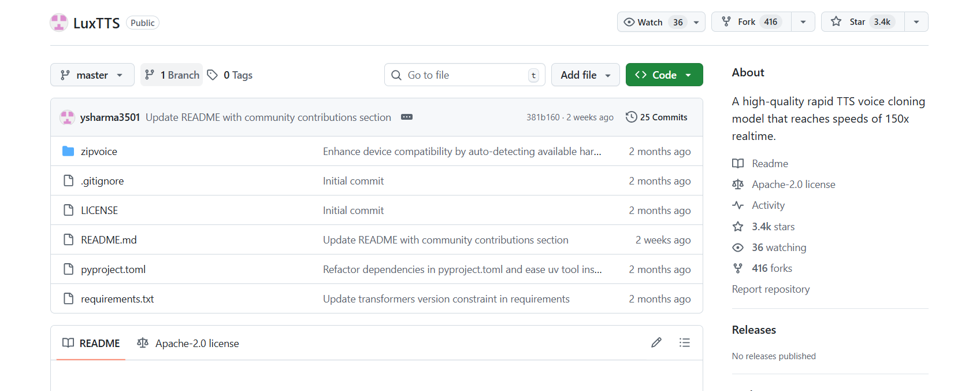Open 'Update transformers version constraint' commit message
The height and width of the screenshot is (391, 980).
446,299
